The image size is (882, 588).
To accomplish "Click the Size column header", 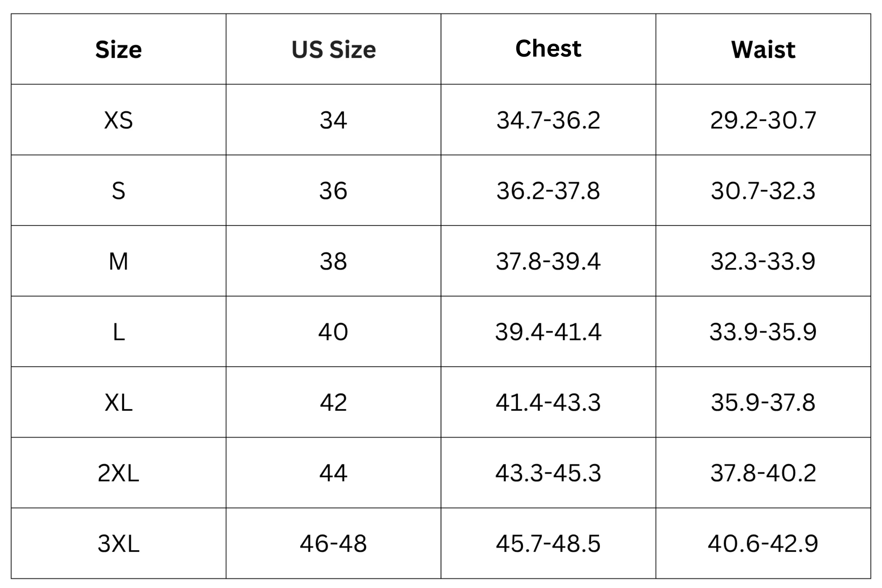I will pyautogui.click(x=118, y=50).
